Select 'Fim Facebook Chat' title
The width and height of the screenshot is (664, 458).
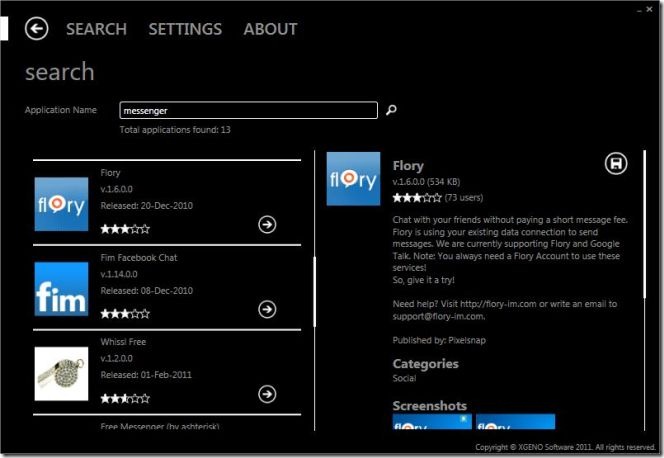pyautogui.click(x=139, y=257)
